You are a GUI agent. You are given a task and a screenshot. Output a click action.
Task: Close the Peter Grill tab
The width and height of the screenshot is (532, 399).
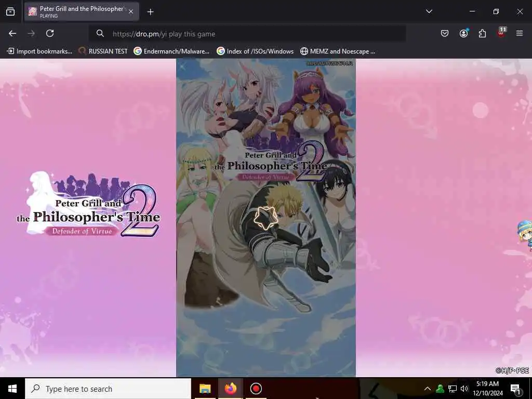tap(131, 12)
